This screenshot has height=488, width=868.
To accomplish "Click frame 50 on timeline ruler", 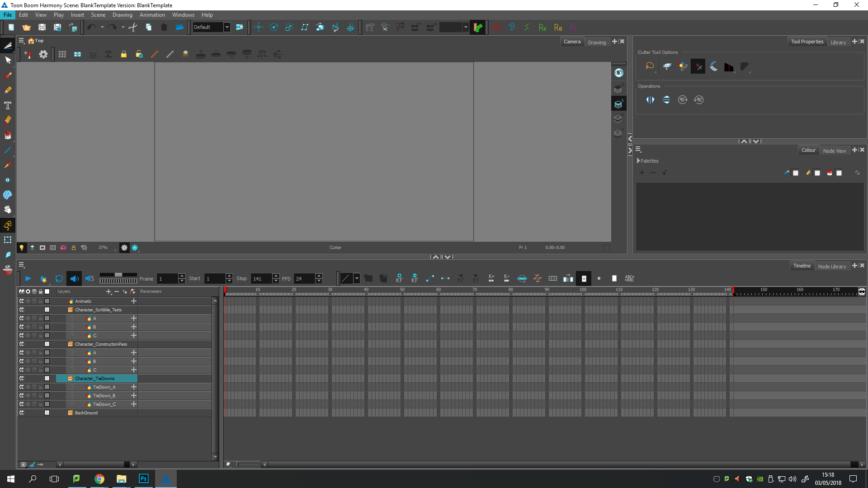I will (x=402, y=291).
